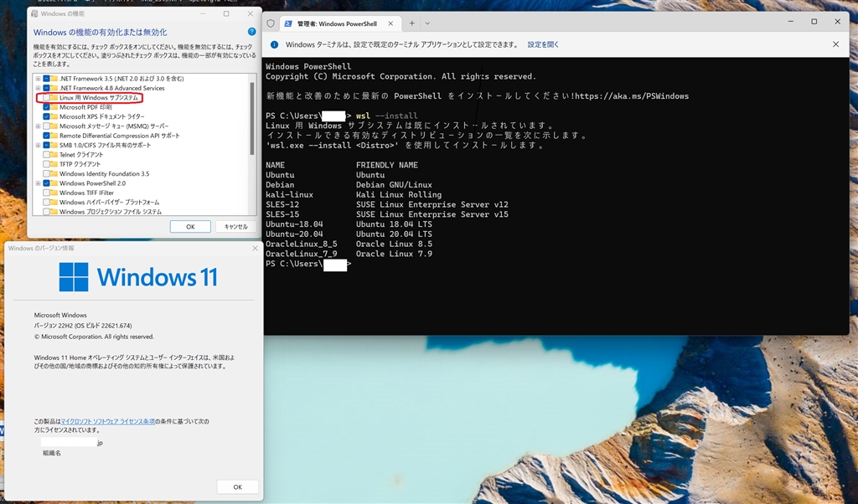The width and height of the screenshot is (858, 504).
Task: Uncheck Microsoft XPS ドキュメント ライター
Action: pyautogui.click(x=47, y=116)
